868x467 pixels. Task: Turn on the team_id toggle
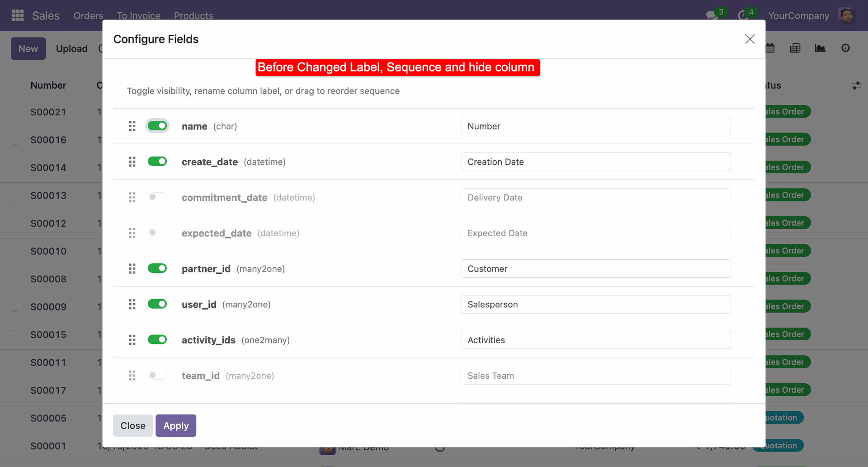tap(157, 375)
